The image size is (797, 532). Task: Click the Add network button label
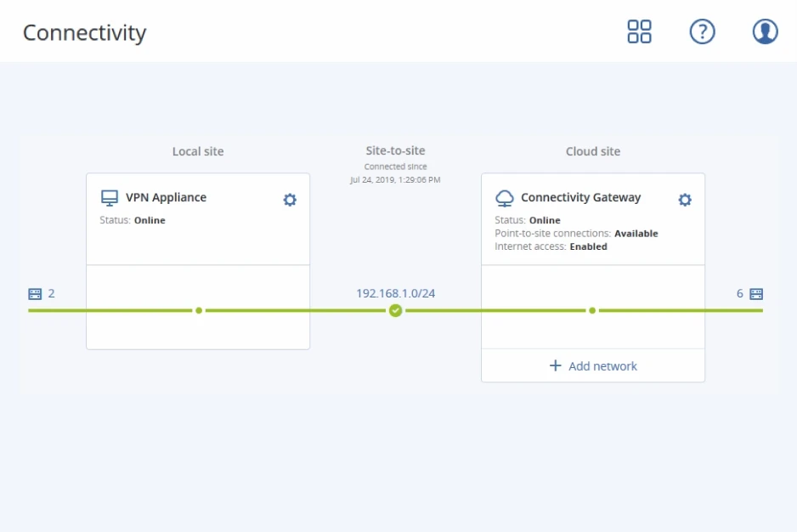point(602,366)
